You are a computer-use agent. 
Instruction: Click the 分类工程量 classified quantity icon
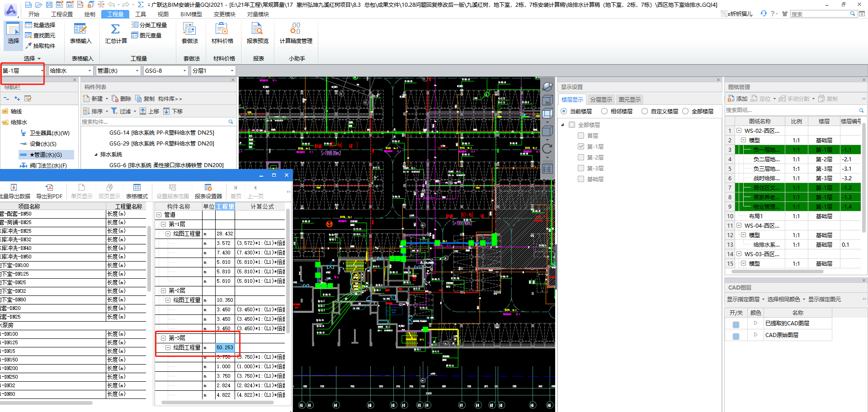point(135,25)
